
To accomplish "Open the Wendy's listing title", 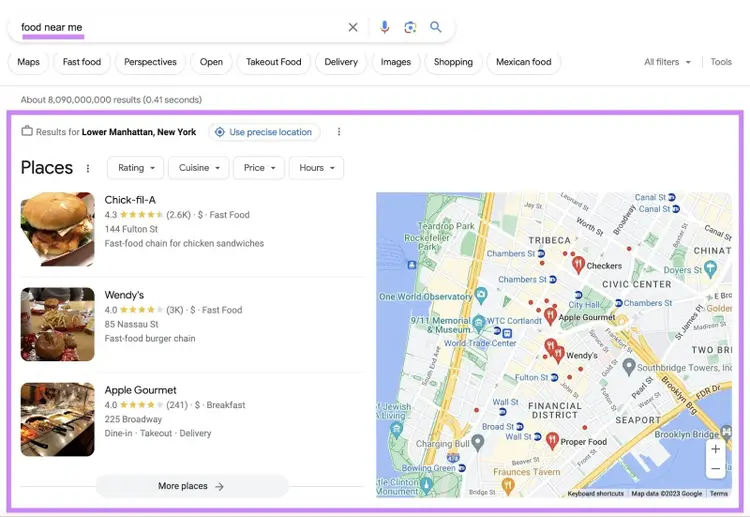I will tap(124, 295).
